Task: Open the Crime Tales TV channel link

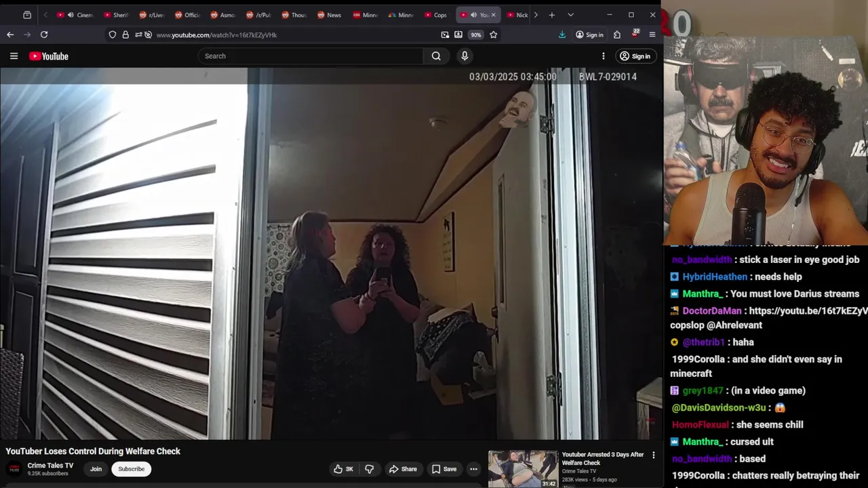Action: pos(50,466)
